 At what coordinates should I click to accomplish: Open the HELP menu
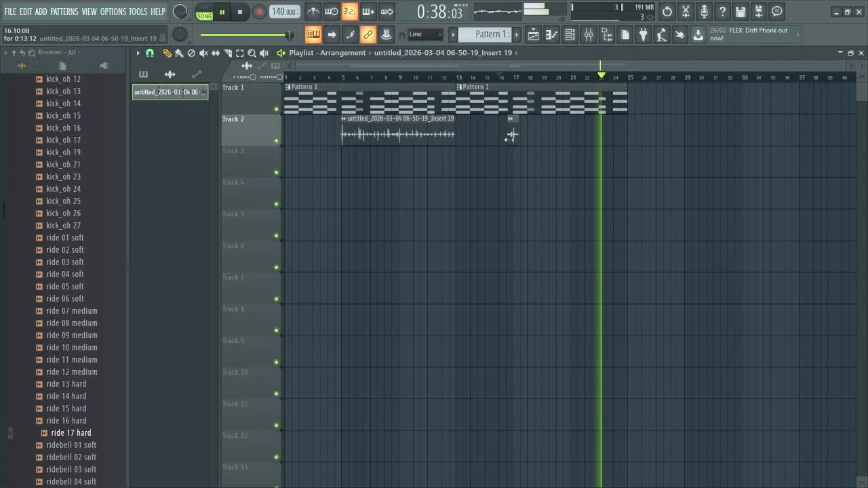(x=158, y=12)
